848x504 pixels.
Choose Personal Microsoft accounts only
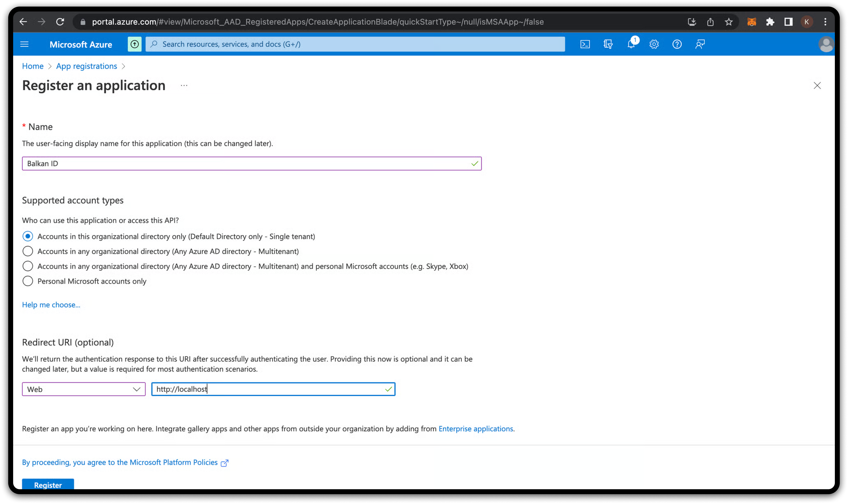click(x=28, y=281)
